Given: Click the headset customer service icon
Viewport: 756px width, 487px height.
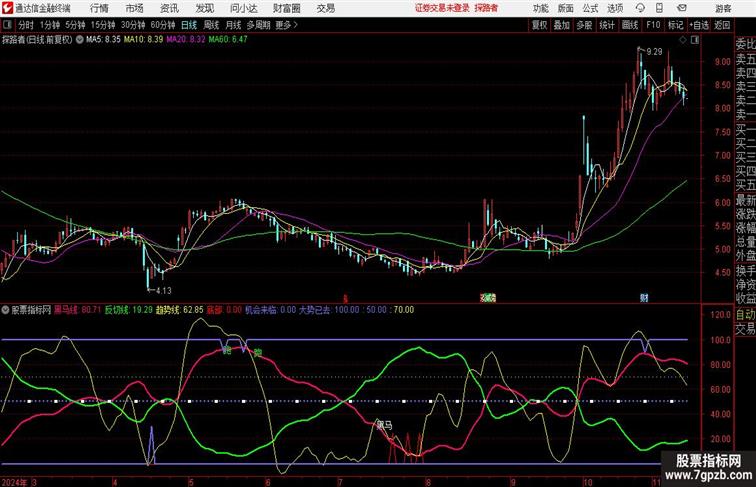Looking at the screenshot, I should pos(640,8).
